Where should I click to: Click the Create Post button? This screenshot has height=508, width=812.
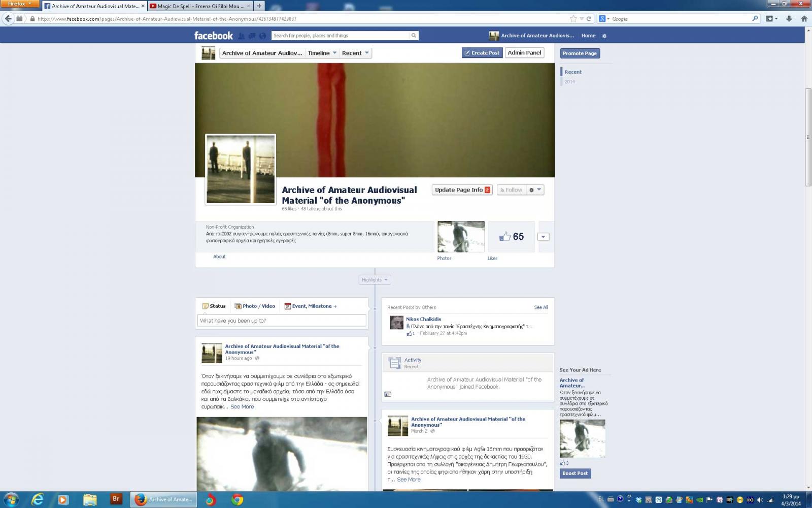(482, 53)
